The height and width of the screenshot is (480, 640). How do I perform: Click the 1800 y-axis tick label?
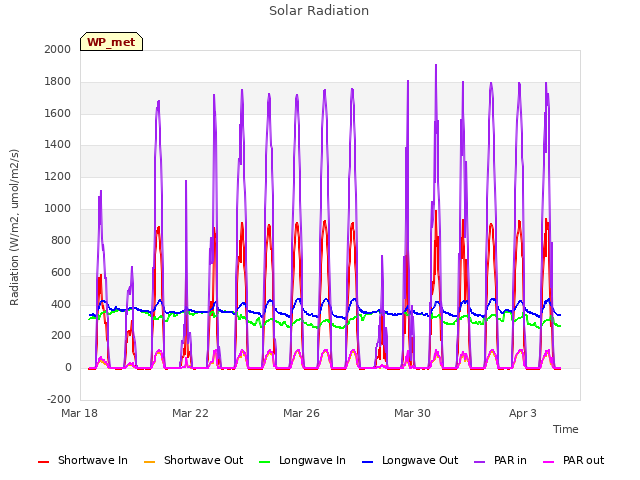click(58, 82)
